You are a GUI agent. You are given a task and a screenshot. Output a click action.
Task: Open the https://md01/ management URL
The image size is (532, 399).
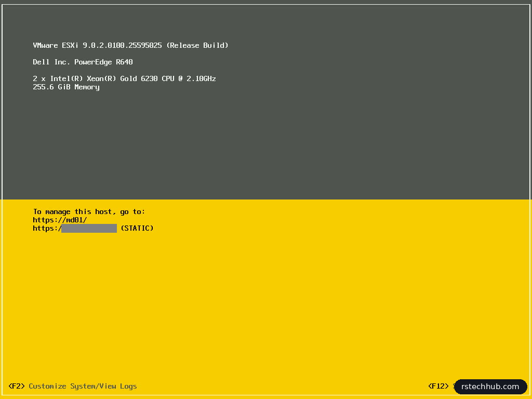[x=60, y=220]
